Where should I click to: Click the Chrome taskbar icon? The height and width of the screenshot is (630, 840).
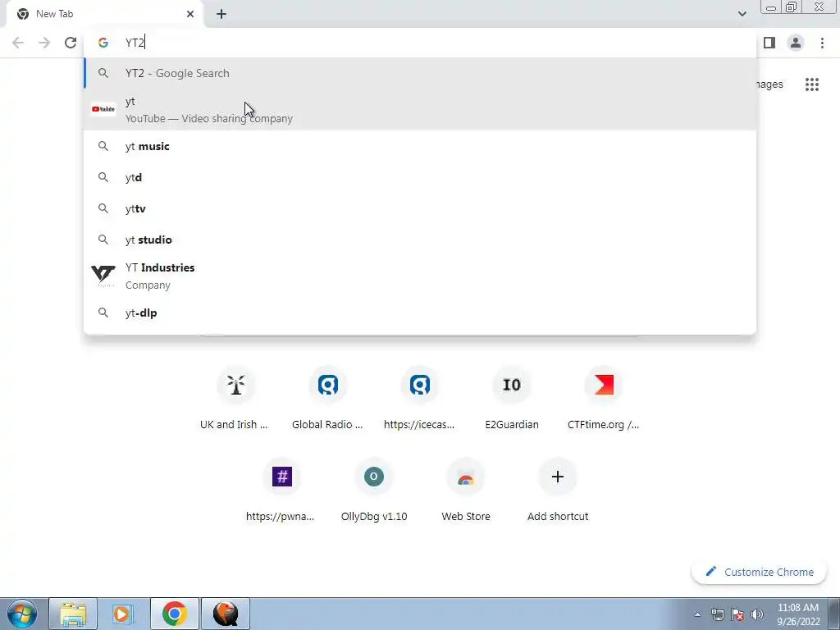tap(175, 614)
